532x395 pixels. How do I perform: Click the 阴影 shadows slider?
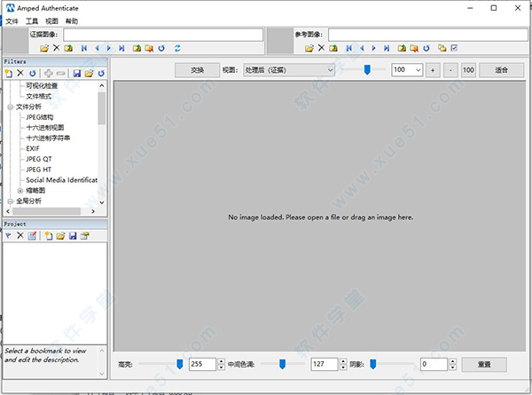373,364
